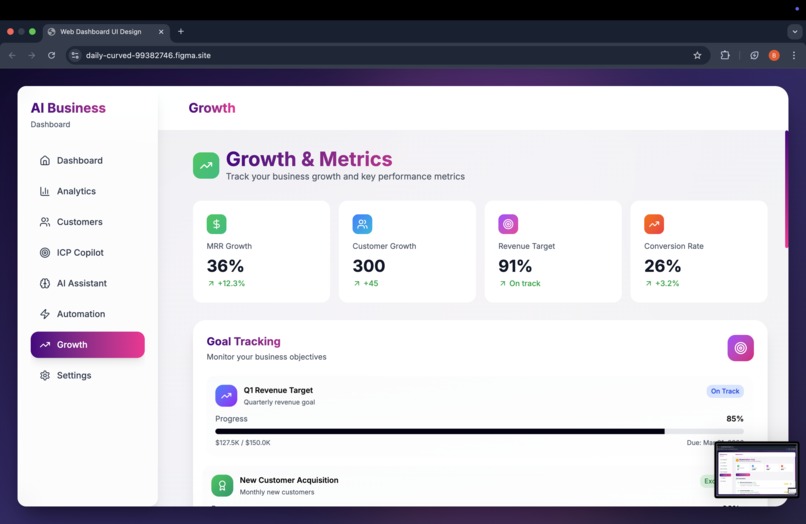Click the pink Goal Tracking target icon
The width and height of the screenshot is (806, 524).
point(741,348)
